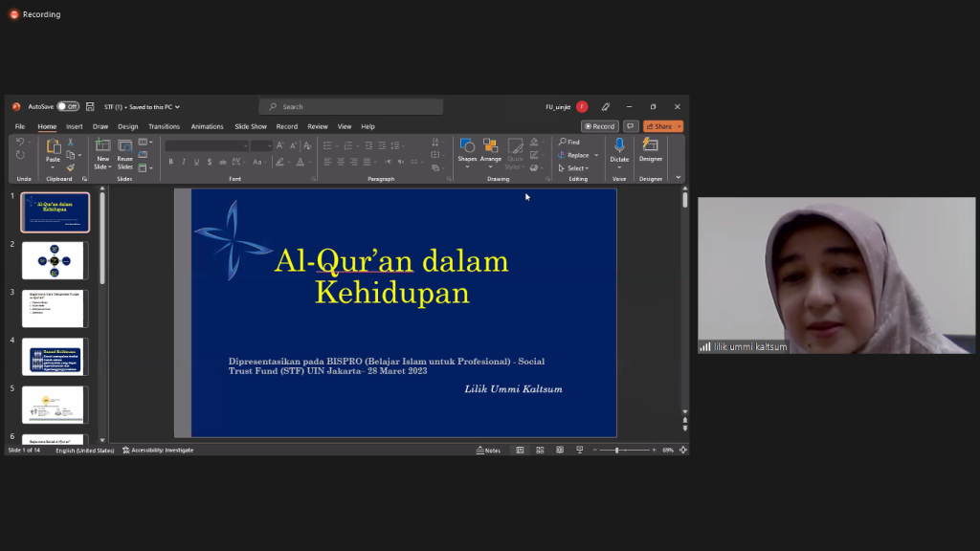Image resolution: width=980 pixels, height=551 pixels.
Task: Toggle Bold formatting
Action: 170,162
